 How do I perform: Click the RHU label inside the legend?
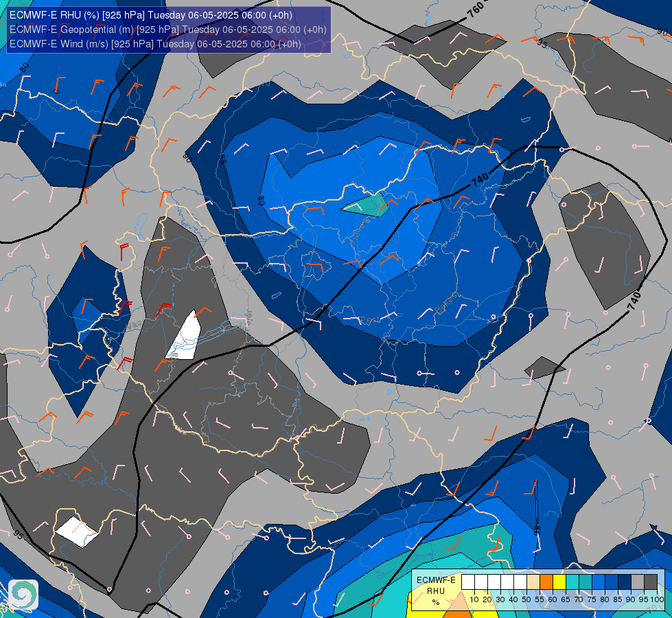[436, 591]
